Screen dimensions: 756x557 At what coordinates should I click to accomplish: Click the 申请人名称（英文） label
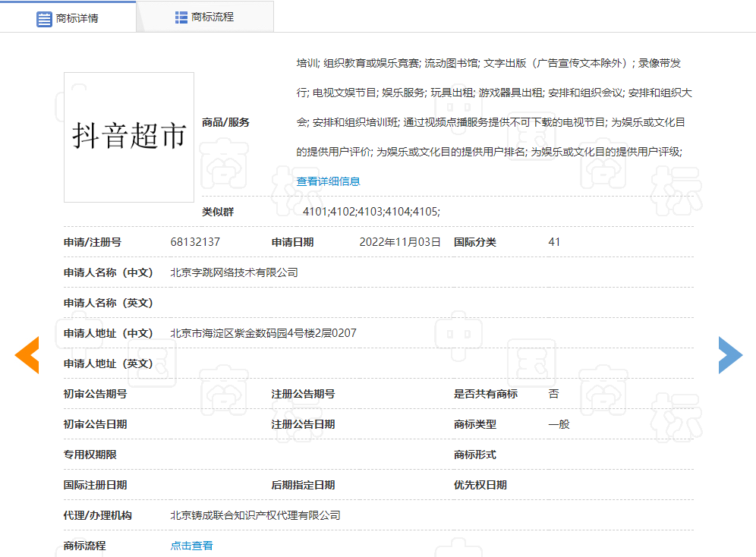pyautogui.click(x=108, y=303)
